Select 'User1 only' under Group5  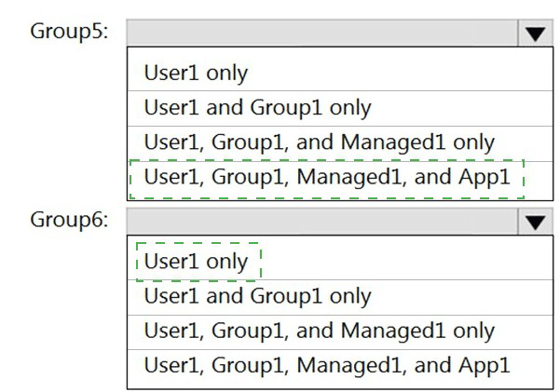(196, 73)
